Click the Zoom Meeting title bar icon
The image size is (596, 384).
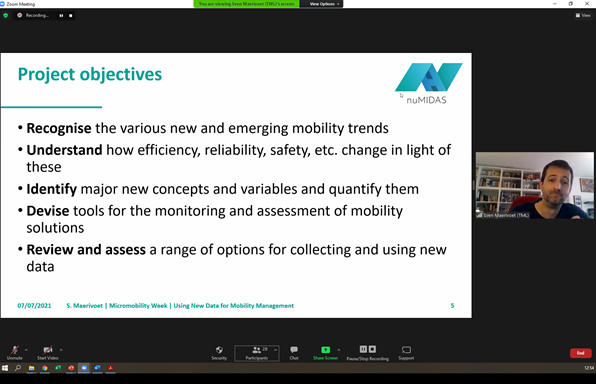coord(2,4)
